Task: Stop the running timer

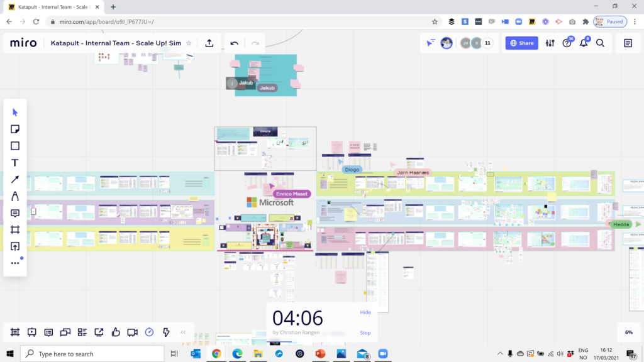Action: 365,333
